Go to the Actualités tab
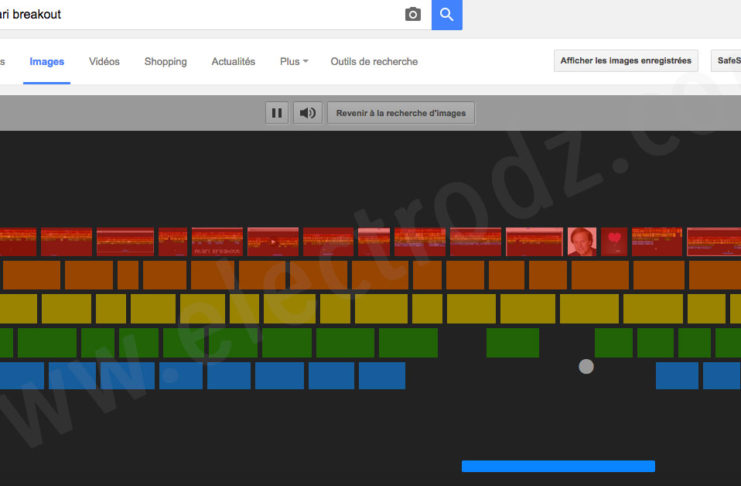Viewport: 741px width, 486px height. point(233,61)
